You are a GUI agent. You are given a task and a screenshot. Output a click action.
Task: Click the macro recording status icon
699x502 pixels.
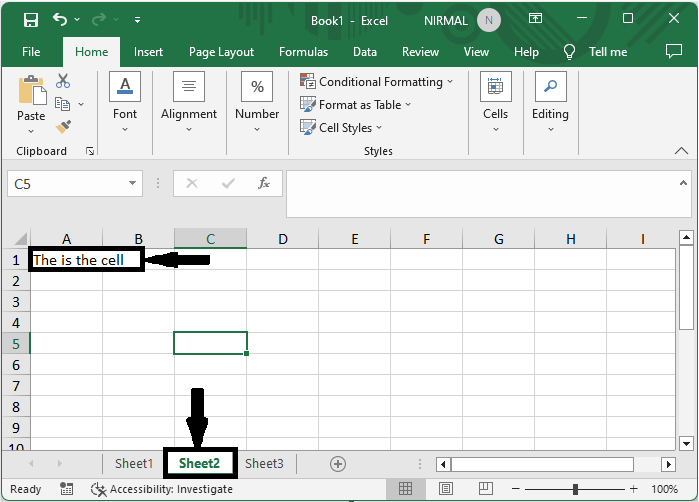pos(67,489)
